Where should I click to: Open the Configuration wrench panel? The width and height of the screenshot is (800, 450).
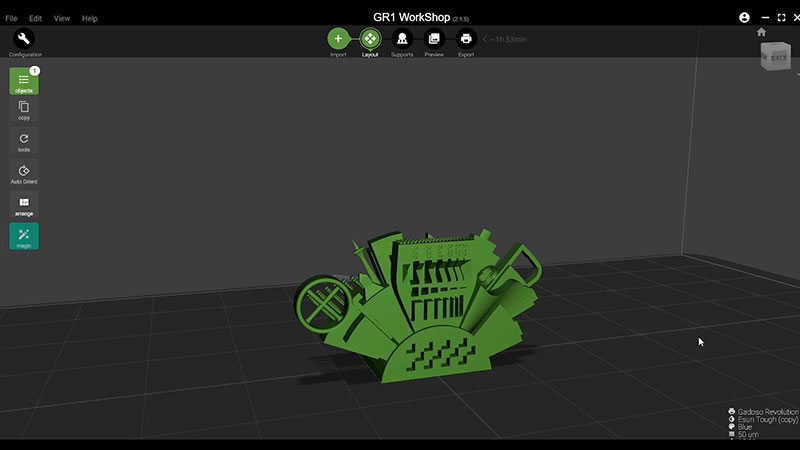[24, 39]
